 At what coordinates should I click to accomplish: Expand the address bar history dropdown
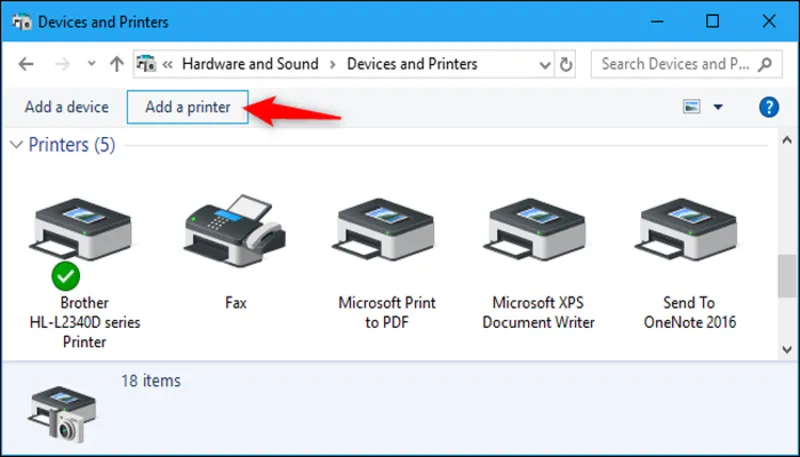click(x=545, y=65)
